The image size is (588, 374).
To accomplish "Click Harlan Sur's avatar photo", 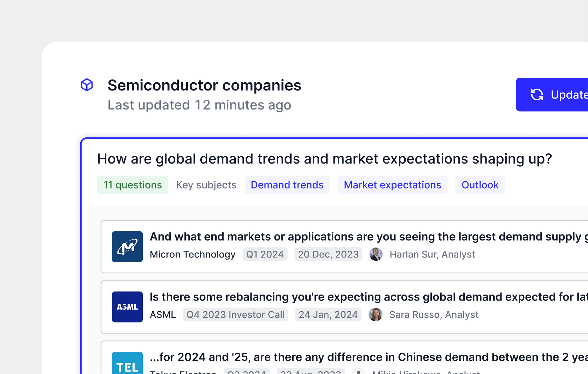I will click(x=376, y=254).
